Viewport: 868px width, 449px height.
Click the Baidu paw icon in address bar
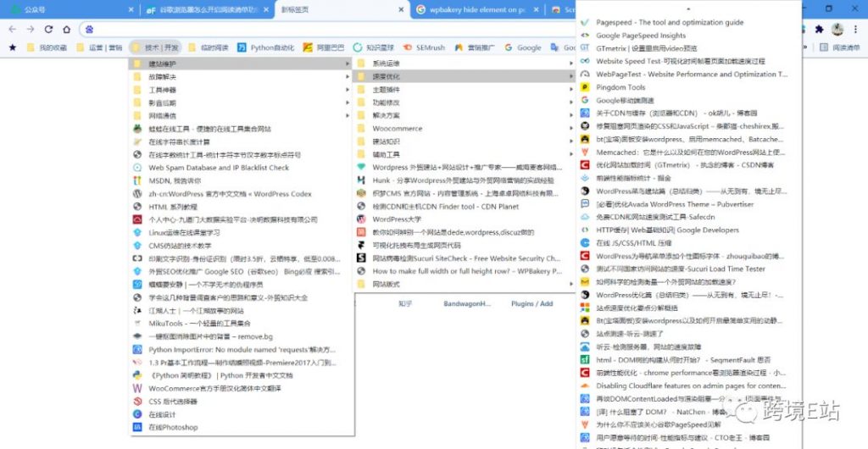(89, 30)
